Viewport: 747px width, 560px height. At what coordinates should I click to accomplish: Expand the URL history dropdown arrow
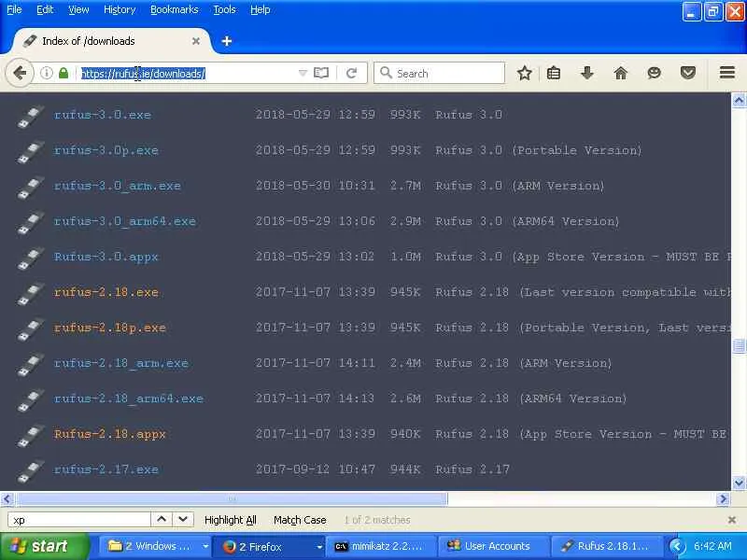[x=303, y=73]
